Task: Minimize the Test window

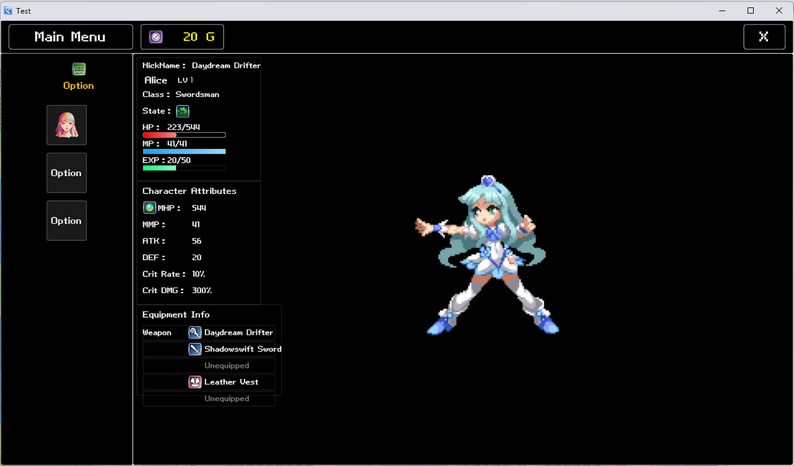Action: coord(722,11)
